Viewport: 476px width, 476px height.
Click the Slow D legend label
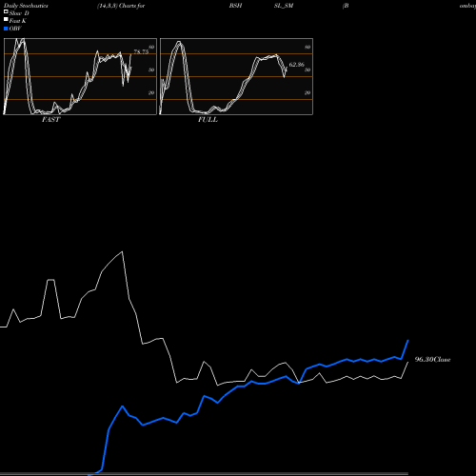click(19, 13)
